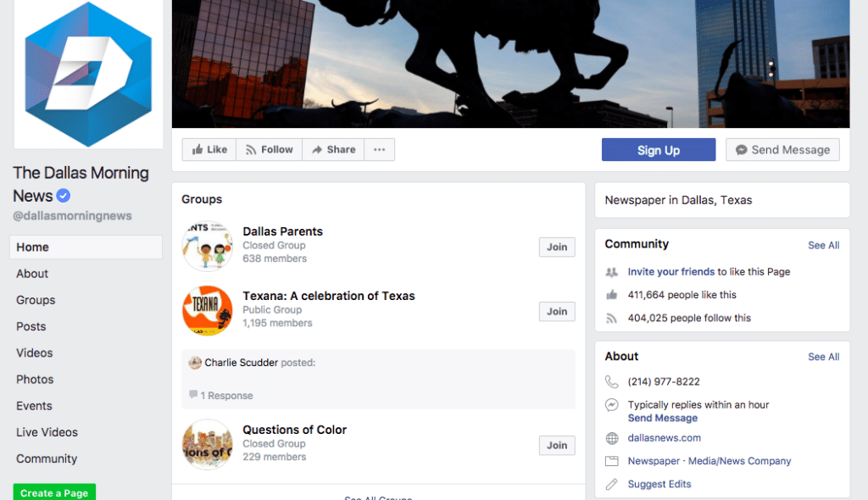Like the page with thumbs-up button
Viewport: 868px width, 500px height.
pos(209,149)
